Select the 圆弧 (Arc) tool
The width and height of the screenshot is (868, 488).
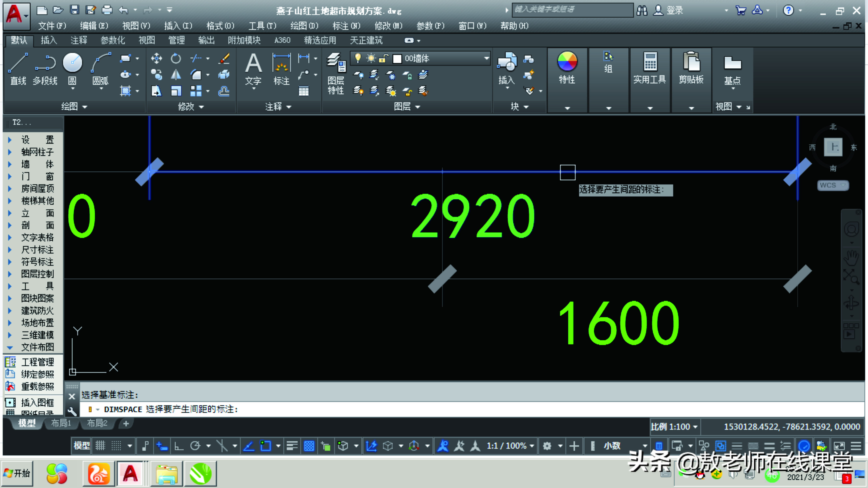[x=101, y=69]
